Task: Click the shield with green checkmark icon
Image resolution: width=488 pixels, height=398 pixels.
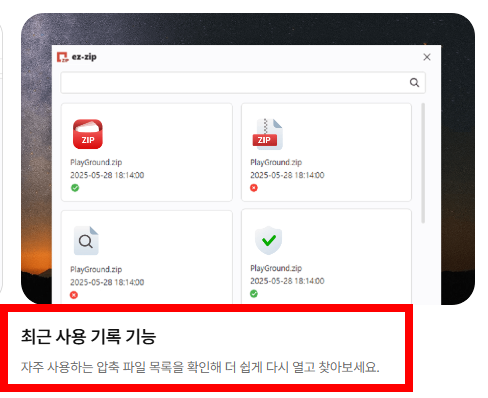Action: click(269, 240)
